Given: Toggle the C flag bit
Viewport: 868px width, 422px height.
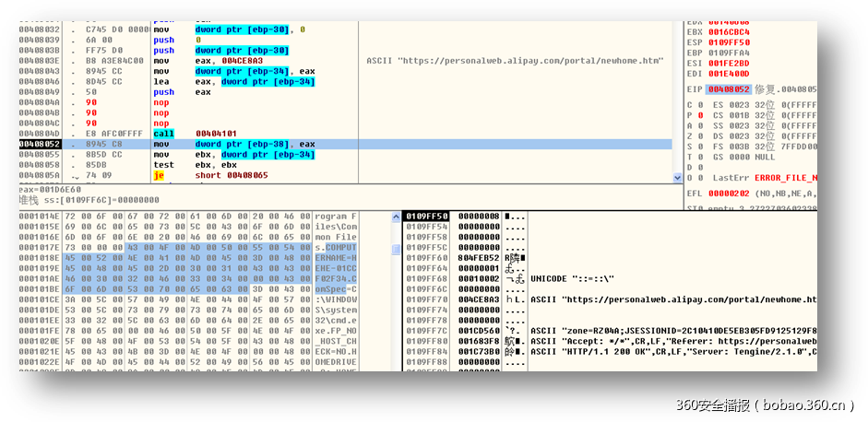Looking at the screenshot, I should pos(700,105).
